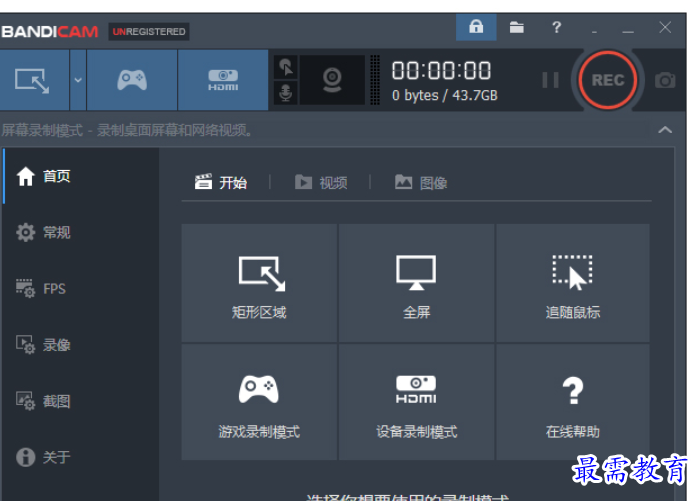696x501 pixels.
Task: Open the screen mode dropdown arrow
Action: [78, 80]
